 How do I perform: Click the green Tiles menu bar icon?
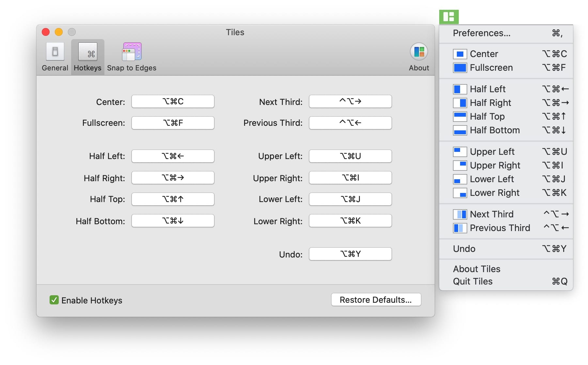click(x=449, y=17)
